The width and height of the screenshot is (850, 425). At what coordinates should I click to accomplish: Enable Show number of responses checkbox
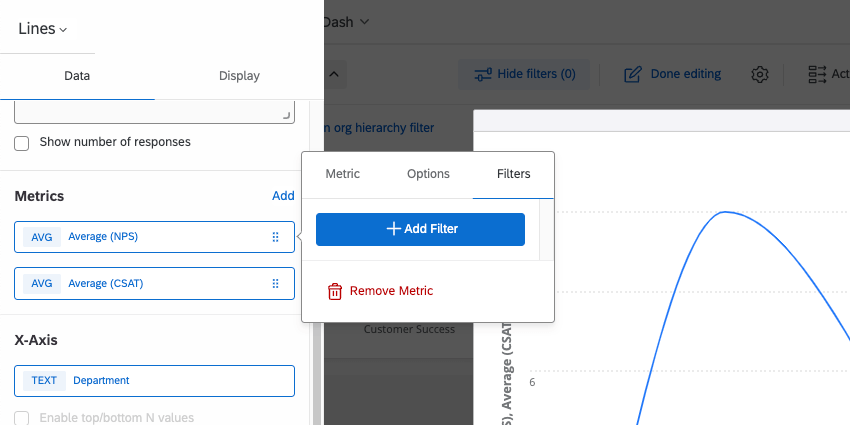[22, 143]
